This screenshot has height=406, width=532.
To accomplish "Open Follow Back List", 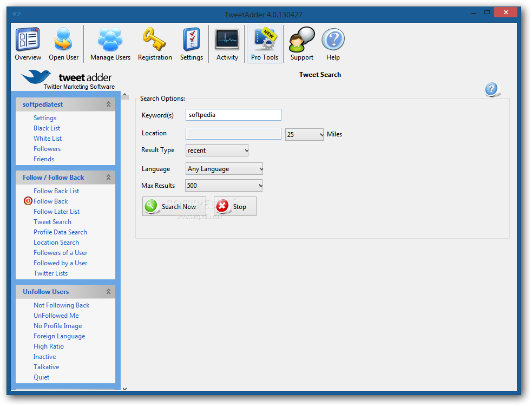I will [56, 191].
